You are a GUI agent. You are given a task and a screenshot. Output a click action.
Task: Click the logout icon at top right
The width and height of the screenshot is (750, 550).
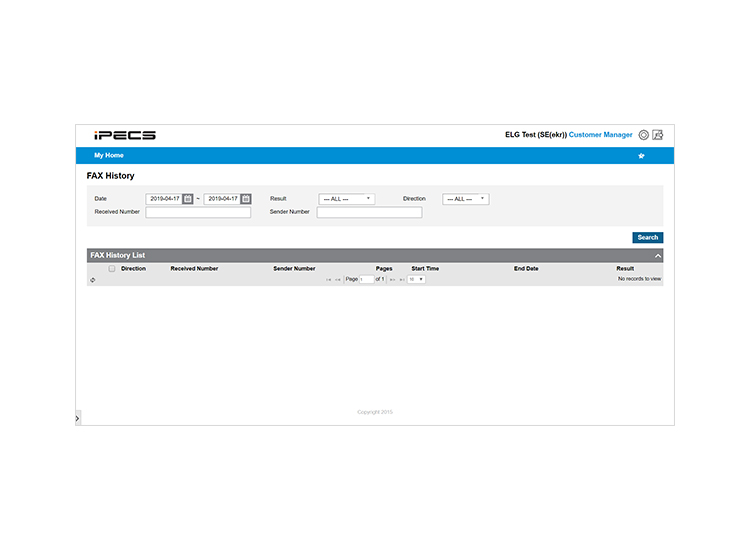658,135
